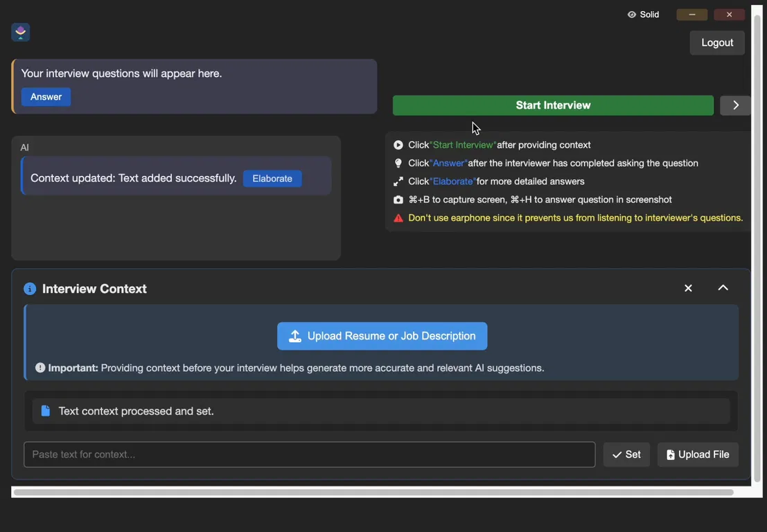The image size is (767, 532).
Task: Click the Upload File button
Action: 698,454
